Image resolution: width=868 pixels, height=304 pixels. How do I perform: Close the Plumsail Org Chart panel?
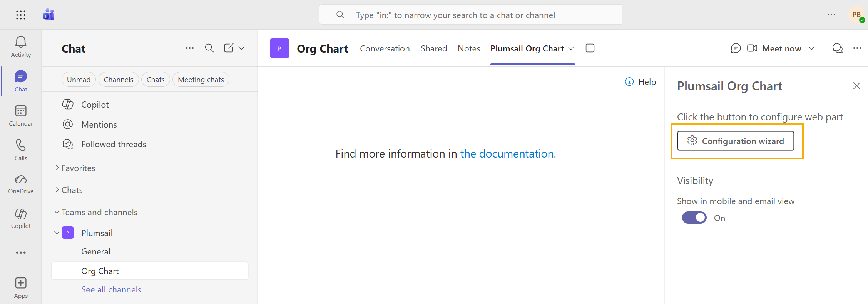(x=856, y=86)
